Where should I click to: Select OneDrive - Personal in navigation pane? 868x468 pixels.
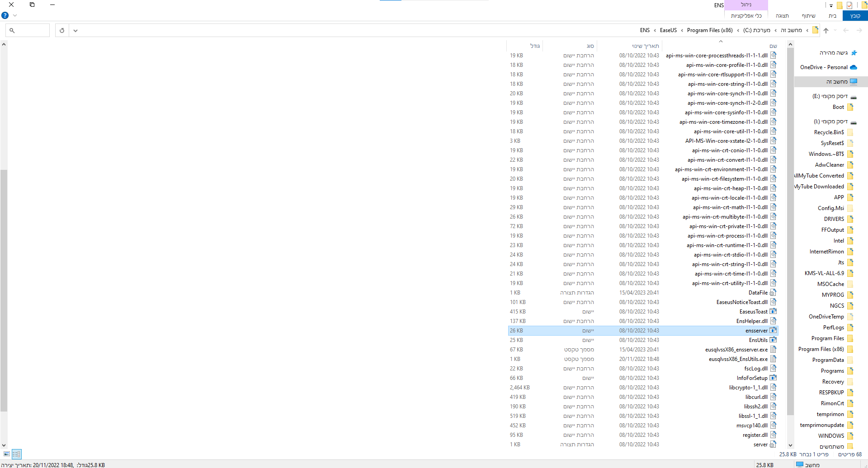tap(824, 67)
